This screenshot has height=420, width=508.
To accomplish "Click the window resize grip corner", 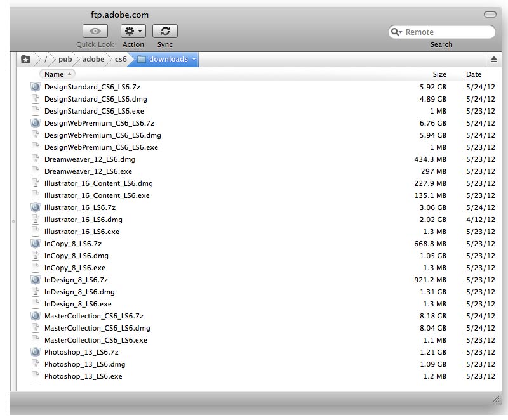I will click(x=496, y=399).
